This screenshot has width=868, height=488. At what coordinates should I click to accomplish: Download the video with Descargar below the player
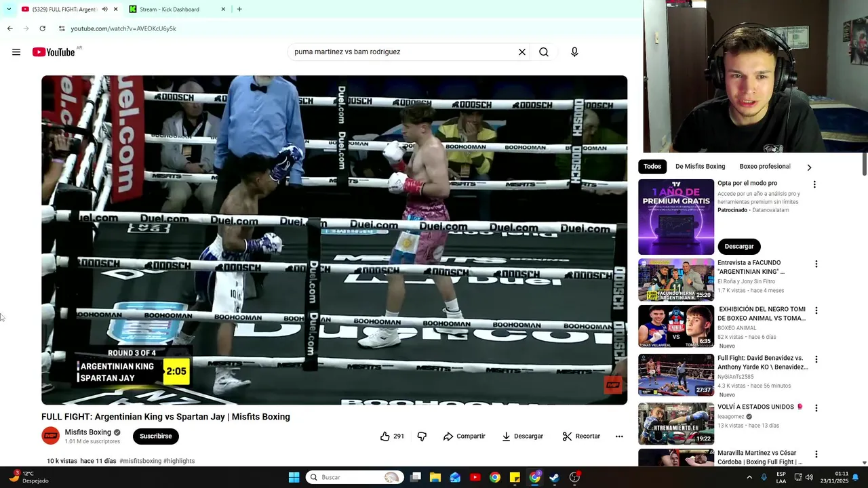(523, 436)
